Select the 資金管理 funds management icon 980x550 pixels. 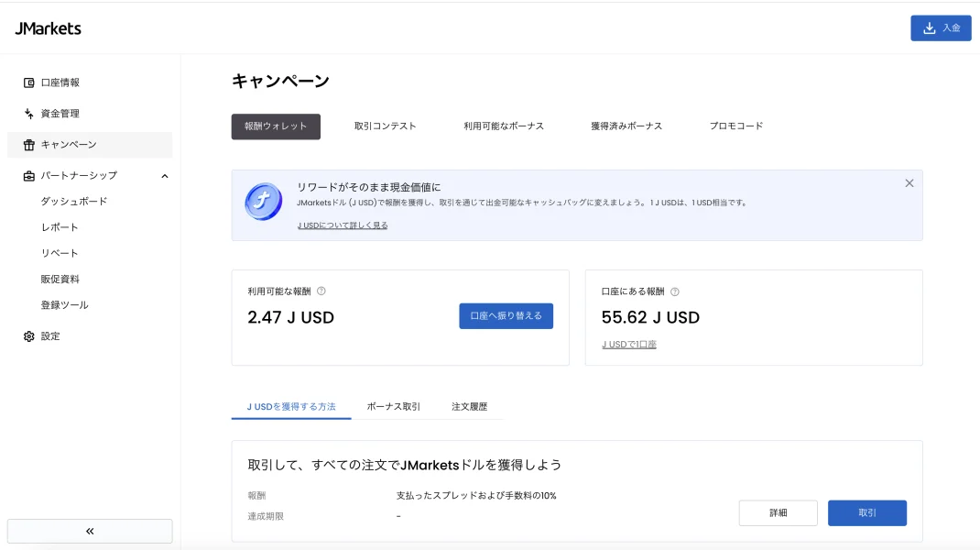29,113
